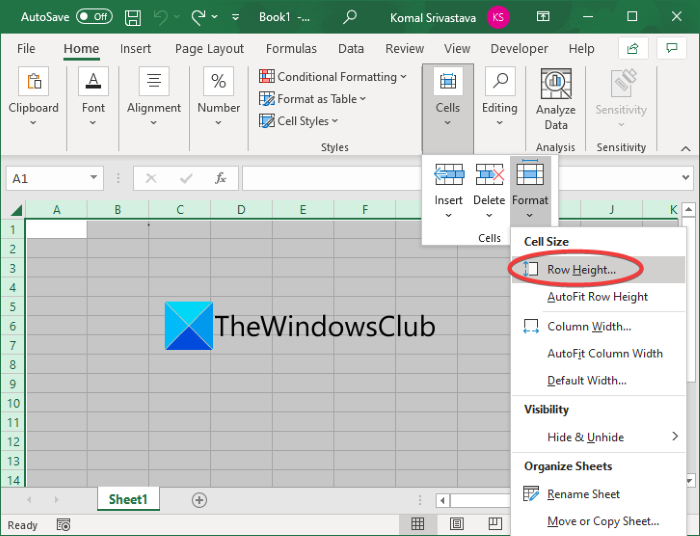Click the Name Box showing A1
The image size is (700, 536).
pos(46,179)
